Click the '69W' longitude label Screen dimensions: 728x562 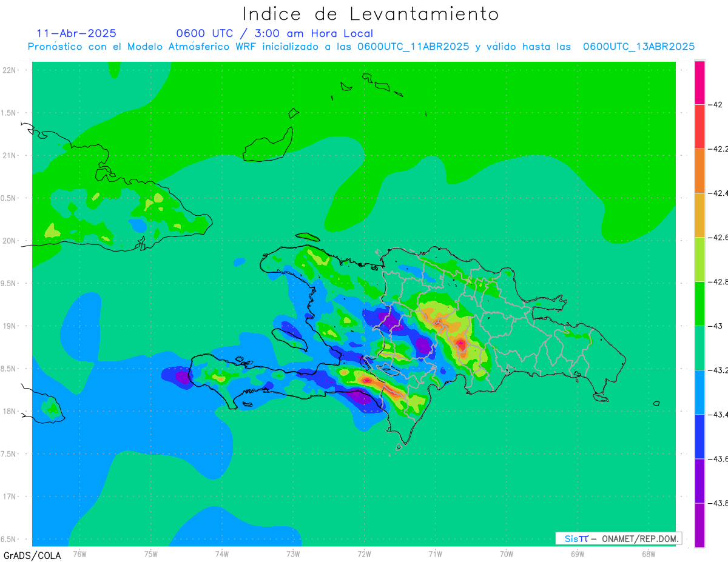[578, 554]
